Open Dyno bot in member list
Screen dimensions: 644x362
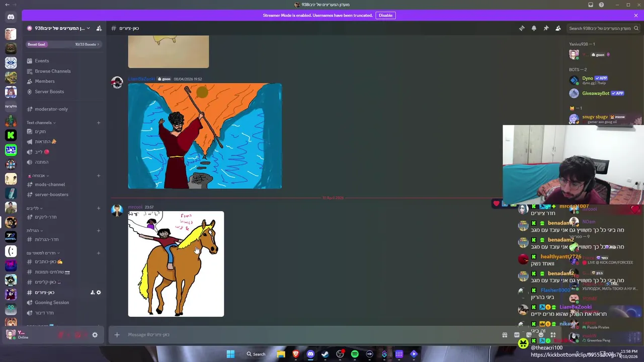(604, 80)
